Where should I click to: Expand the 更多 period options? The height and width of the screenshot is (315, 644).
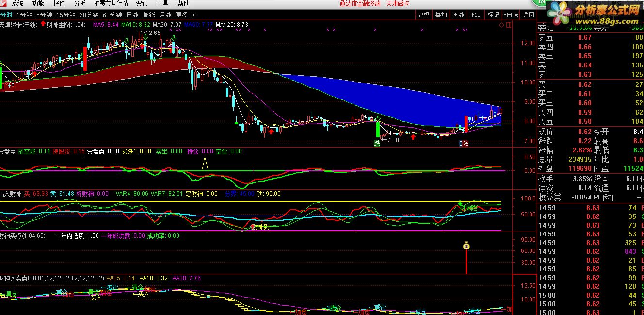[186, 15]
